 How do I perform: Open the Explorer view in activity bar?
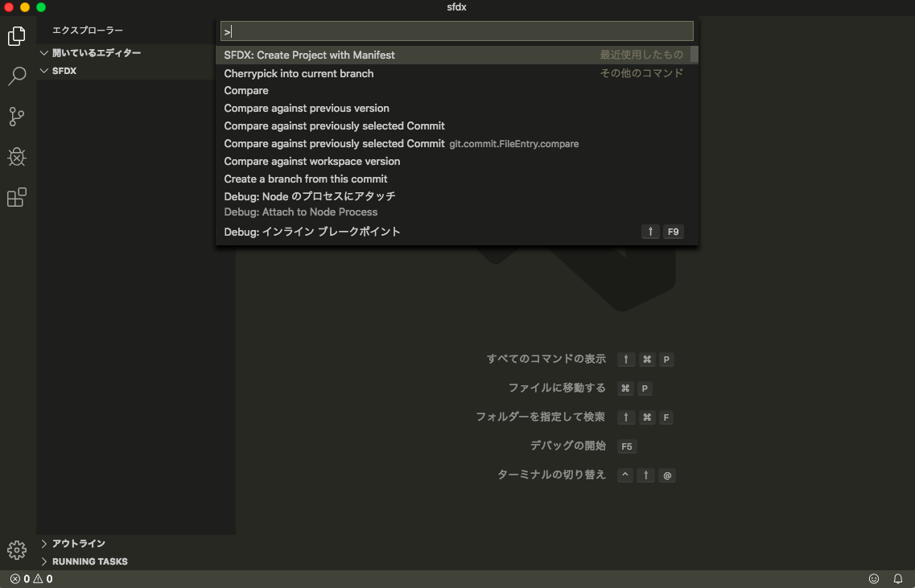(16, 36)
